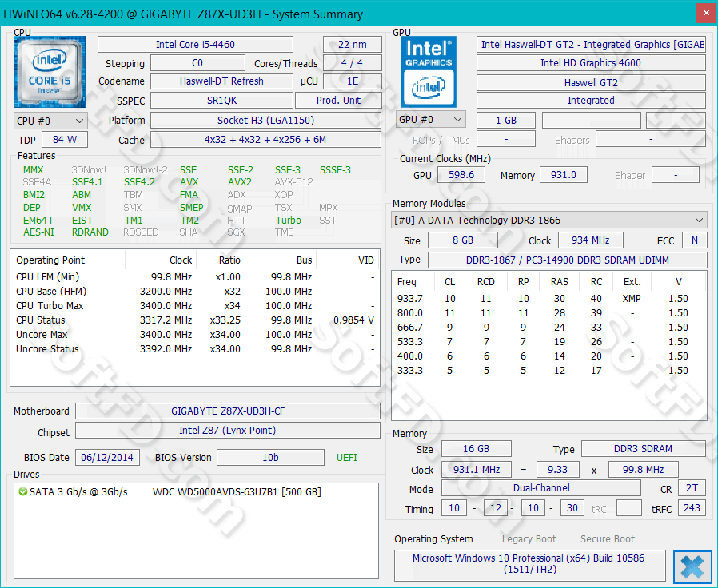
Task: Click the Intel HD Graphics 4600 field
Action: point(591,63)
